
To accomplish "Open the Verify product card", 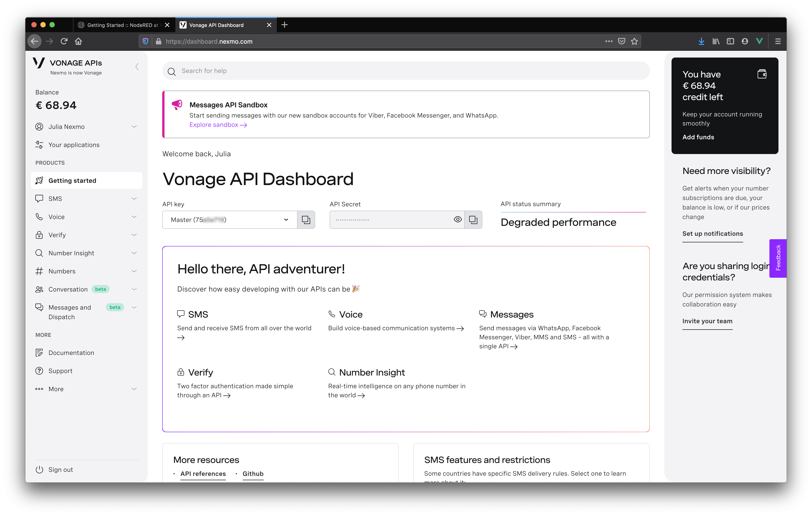I will pyautogui.click(x=235, y=383).
